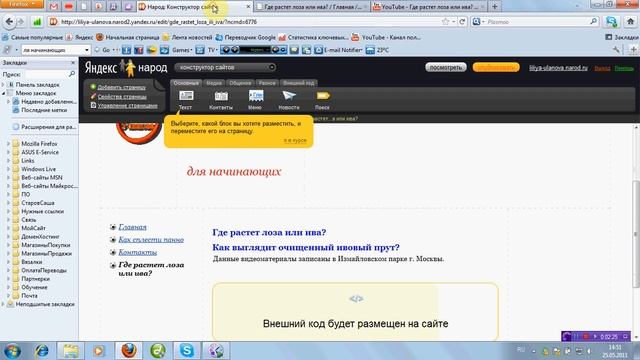Open the Главная site menu link
Image resolution: width=640 pixels, height=360 pixels.
132,227
